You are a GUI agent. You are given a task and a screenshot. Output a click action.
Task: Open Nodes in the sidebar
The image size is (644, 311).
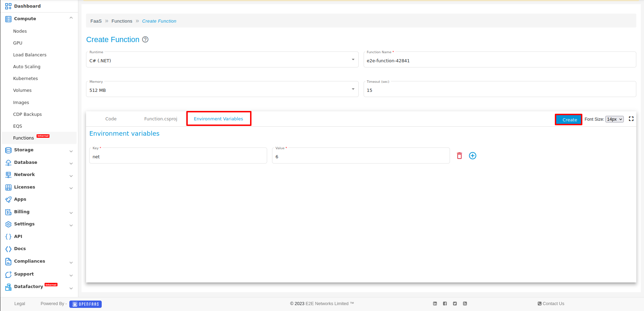[20, 31]
